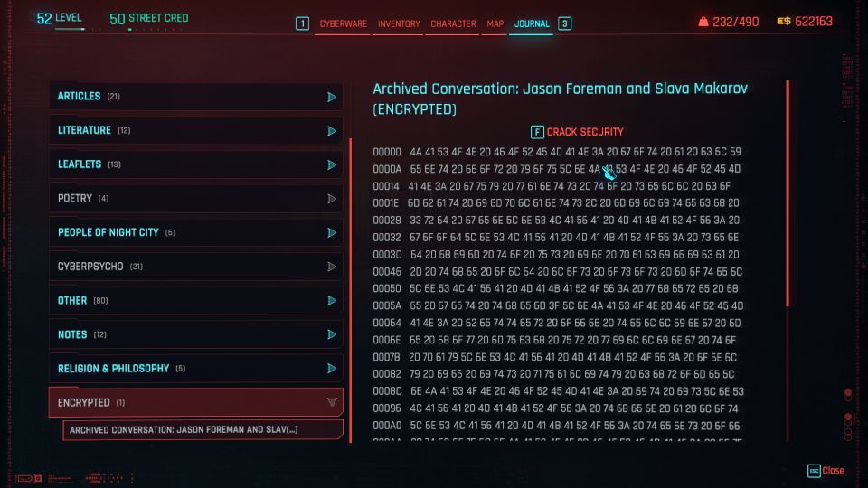868x488 pixels.
Task: Open the Cyberware tab
Action: point(343,23)
